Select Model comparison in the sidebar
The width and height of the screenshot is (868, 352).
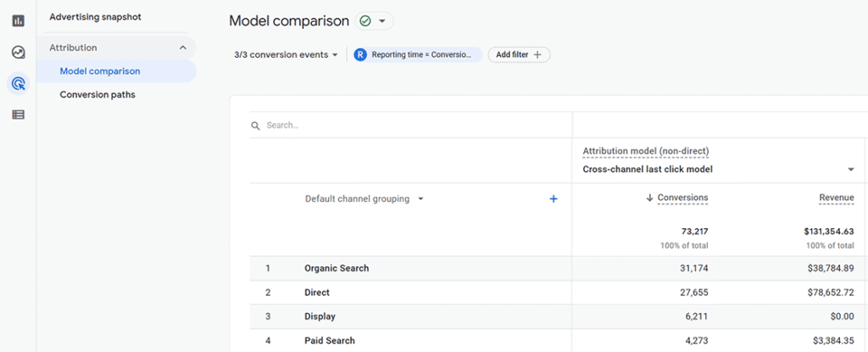pos(100,71)
